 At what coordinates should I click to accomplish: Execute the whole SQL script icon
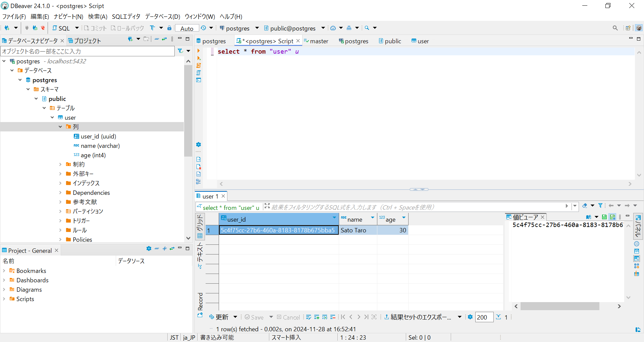coord(199,66)
